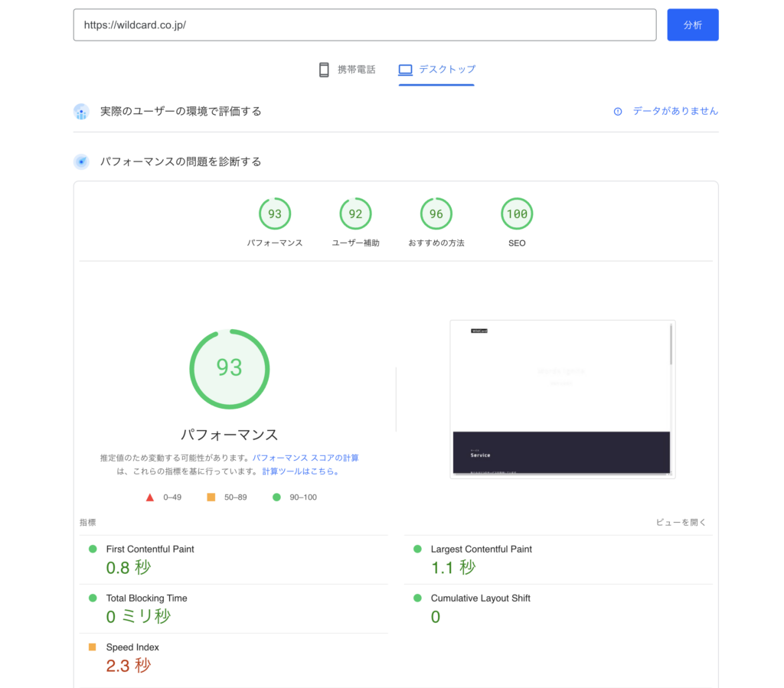Click the 実際のユーザーの環境で評価する heading
The width and height of the screenshot is (784, 688).
pyautogui.click(x=181, y=112)
